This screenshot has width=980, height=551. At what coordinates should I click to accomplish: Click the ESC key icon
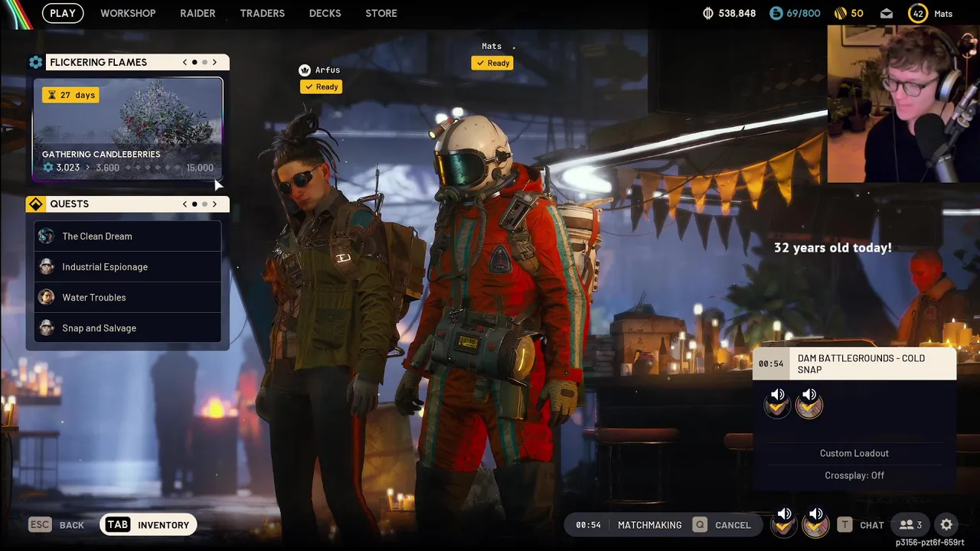pyautogui.click(x=40, y=525)
